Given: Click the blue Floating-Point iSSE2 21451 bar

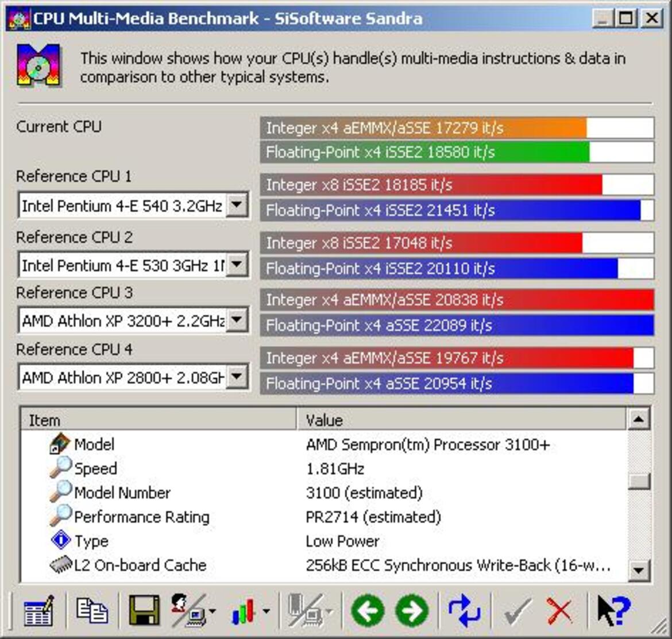Looking at the screenshot, I should coord(457,210).
